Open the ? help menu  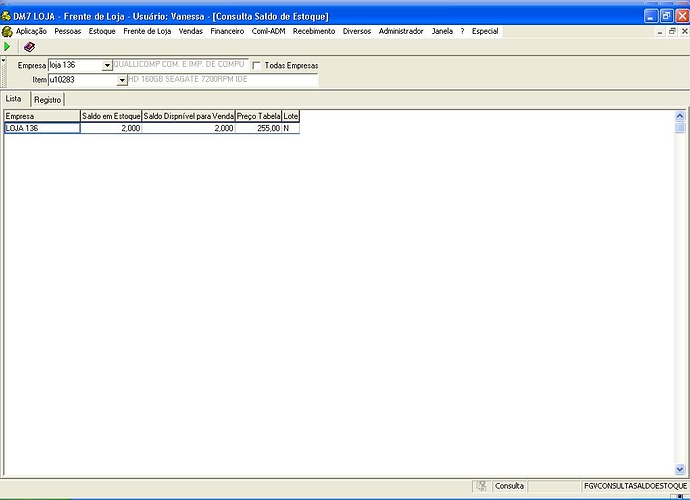coord(462,31)
